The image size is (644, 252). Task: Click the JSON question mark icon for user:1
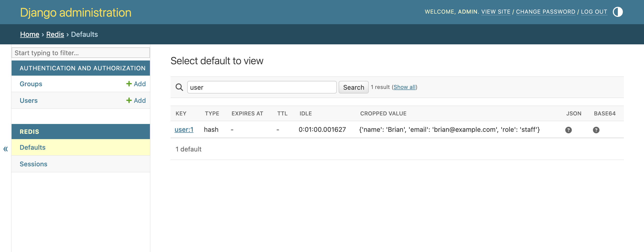(569, 130)
